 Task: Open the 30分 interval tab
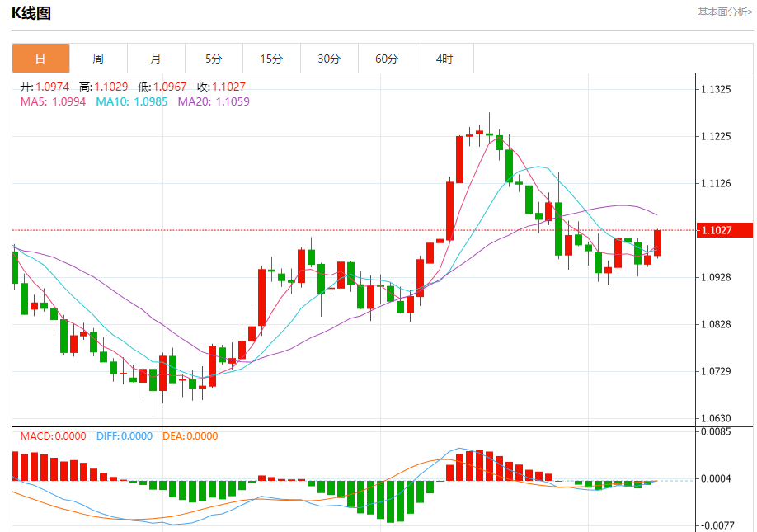(329, 59)
